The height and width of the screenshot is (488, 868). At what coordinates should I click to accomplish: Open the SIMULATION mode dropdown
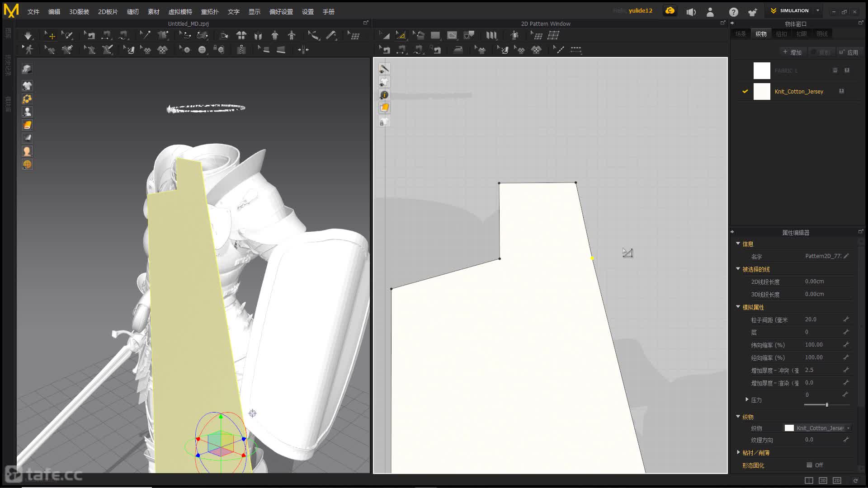coord(817,10)
